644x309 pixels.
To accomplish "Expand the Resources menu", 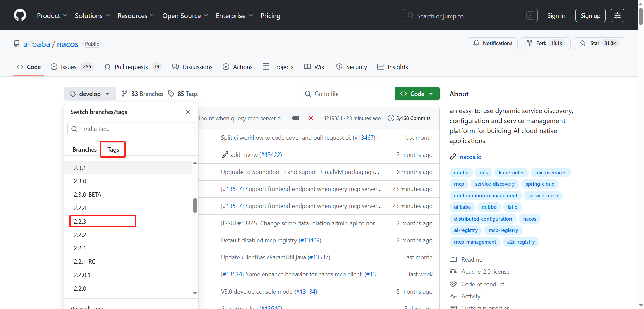I will 136,16.
